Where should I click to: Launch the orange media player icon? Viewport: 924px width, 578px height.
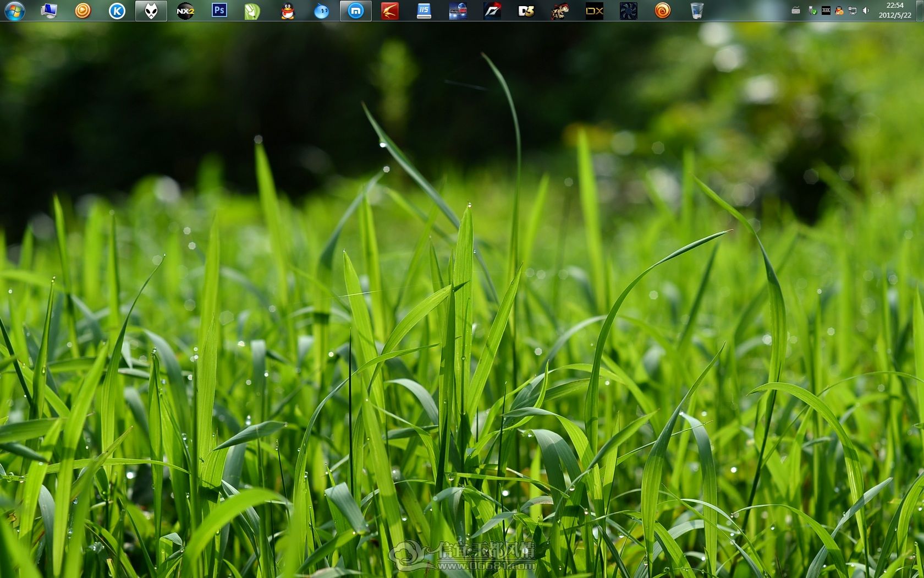pyautogui.click(x=83, y=10)
